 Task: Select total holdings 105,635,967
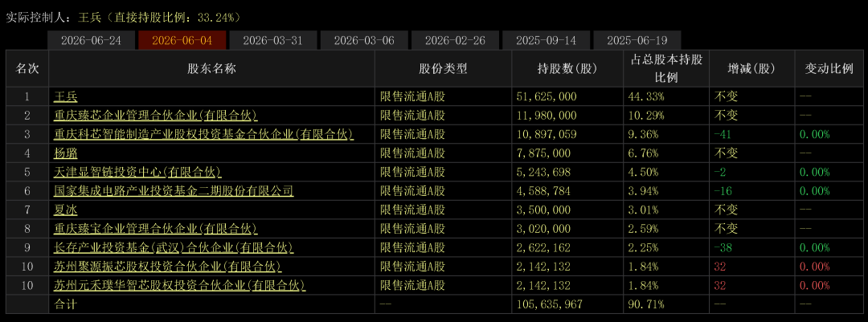coord(549,304)
